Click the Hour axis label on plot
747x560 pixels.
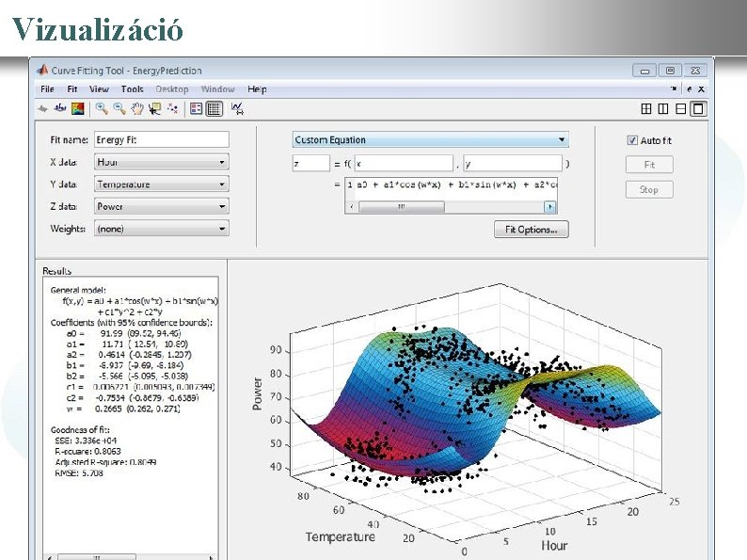pos(554,545)
